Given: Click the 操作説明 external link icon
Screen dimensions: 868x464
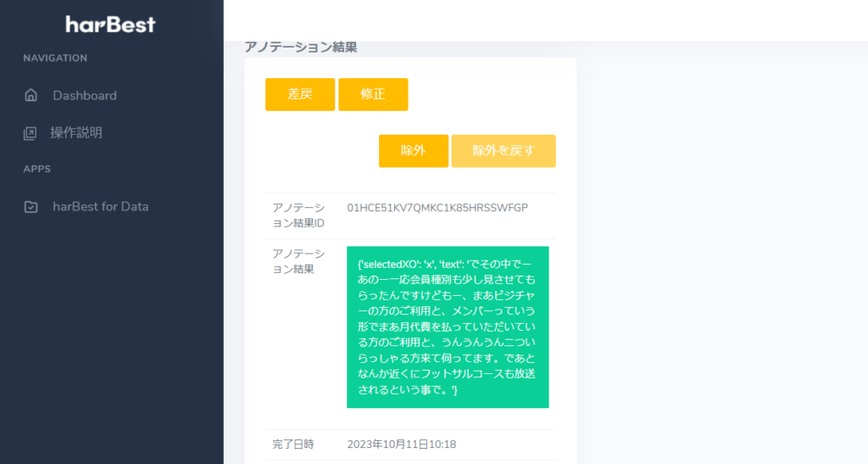Looking at the screenshot, I should (31, 133).
